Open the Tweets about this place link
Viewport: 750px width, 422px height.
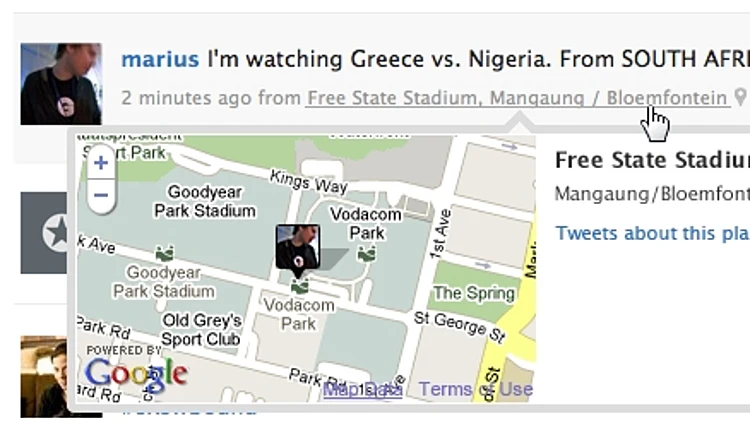click(652, 233)
